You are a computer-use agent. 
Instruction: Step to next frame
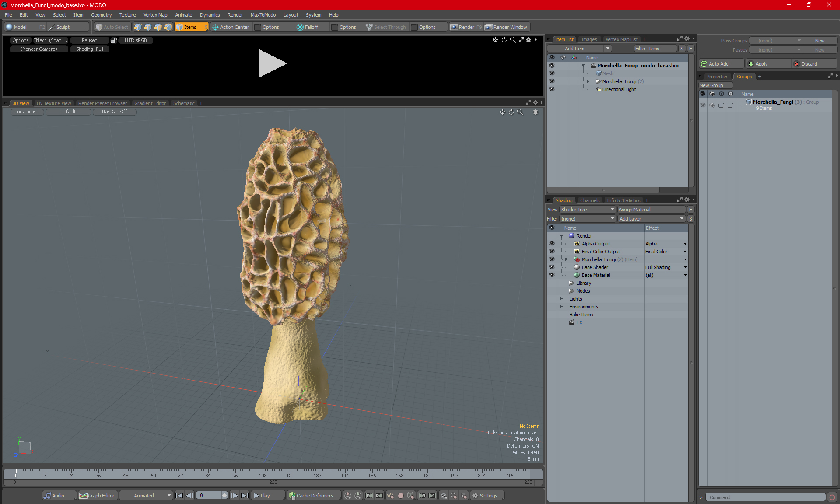point(234,496)
